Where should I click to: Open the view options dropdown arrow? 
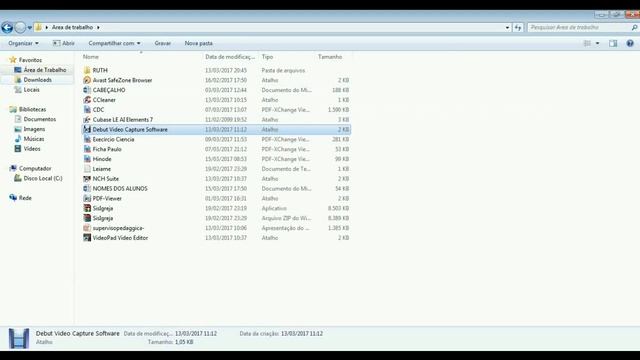point(598,43)
